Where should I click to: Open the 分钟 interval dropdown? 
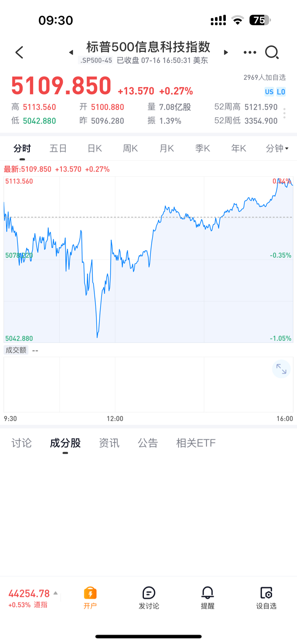coord(277,149)
